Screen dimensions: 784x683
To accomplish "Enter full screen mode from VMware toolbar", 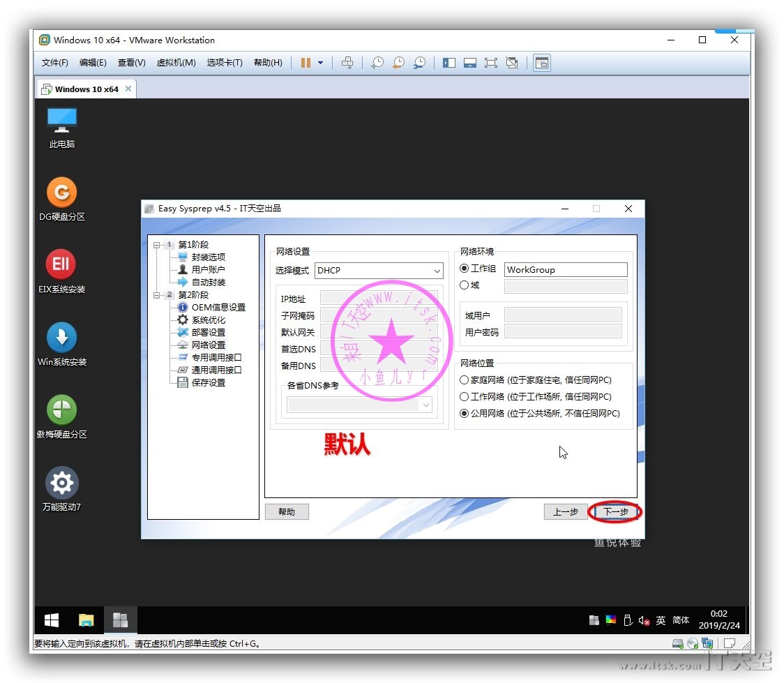I will [x=491, y=63].
